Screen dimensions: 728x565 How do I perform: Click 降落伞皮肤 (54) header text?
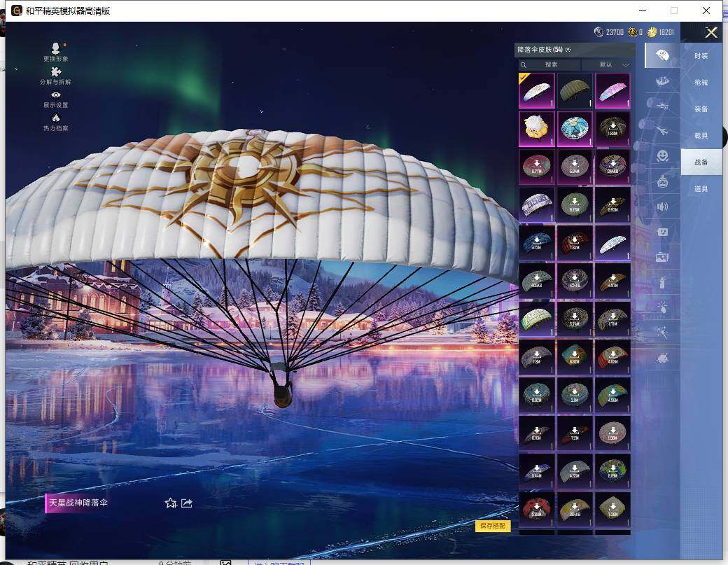[x=540, y=50]
